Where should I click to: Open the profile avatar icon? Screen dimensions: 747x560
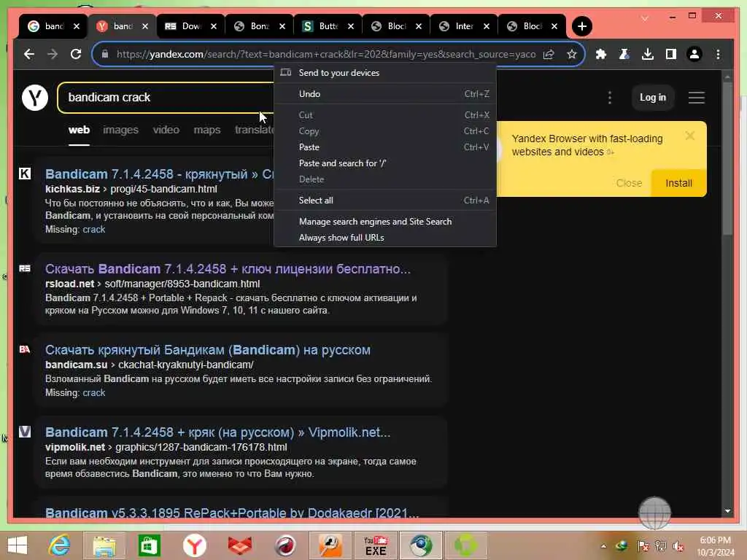[x=694, y=54]
